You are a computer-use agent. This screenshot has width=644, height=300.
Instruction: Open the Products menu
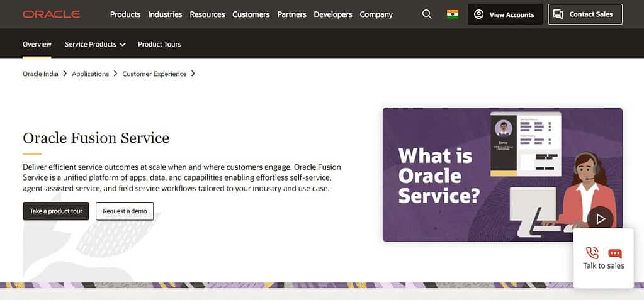(125, 14)
